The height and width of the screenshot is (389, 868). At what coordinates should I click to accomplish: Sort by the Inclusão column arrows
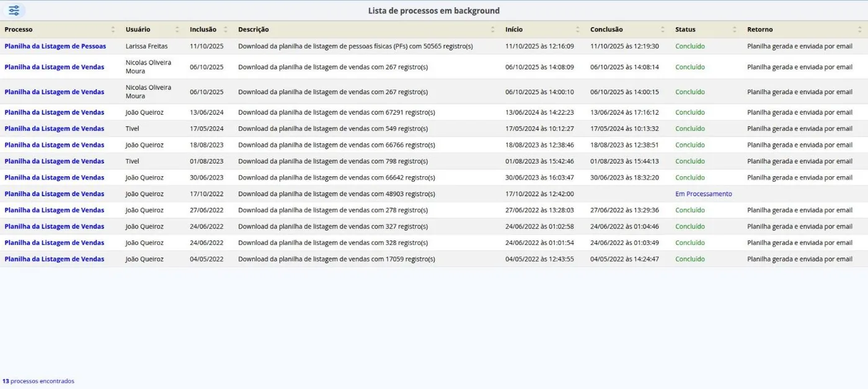click(x=225, y=30)
